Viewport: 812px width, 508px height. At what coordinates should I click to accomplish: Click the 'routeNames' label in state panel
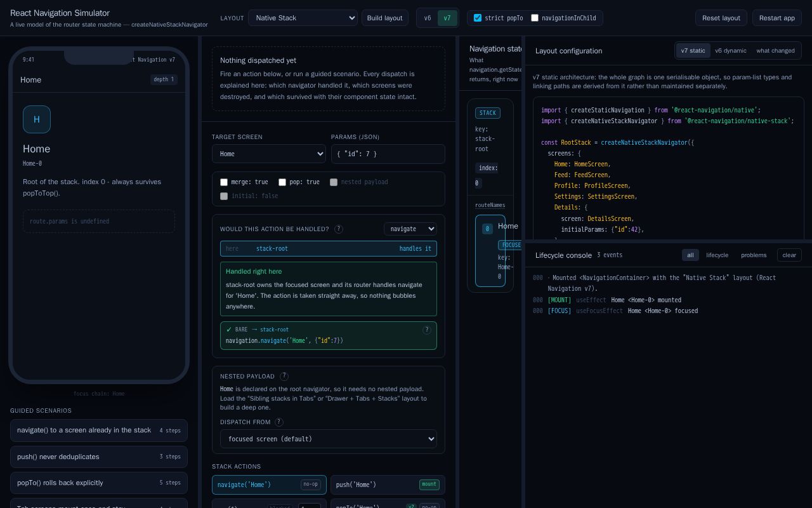[490, 205]
